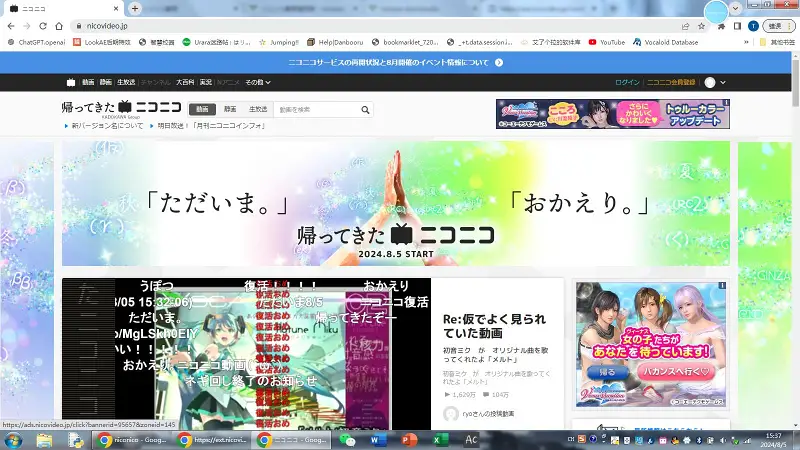Screen dimensions: 800x450
Task: Switch to niconico - Google Chrome taskbar window
Action: pos(132,440)
